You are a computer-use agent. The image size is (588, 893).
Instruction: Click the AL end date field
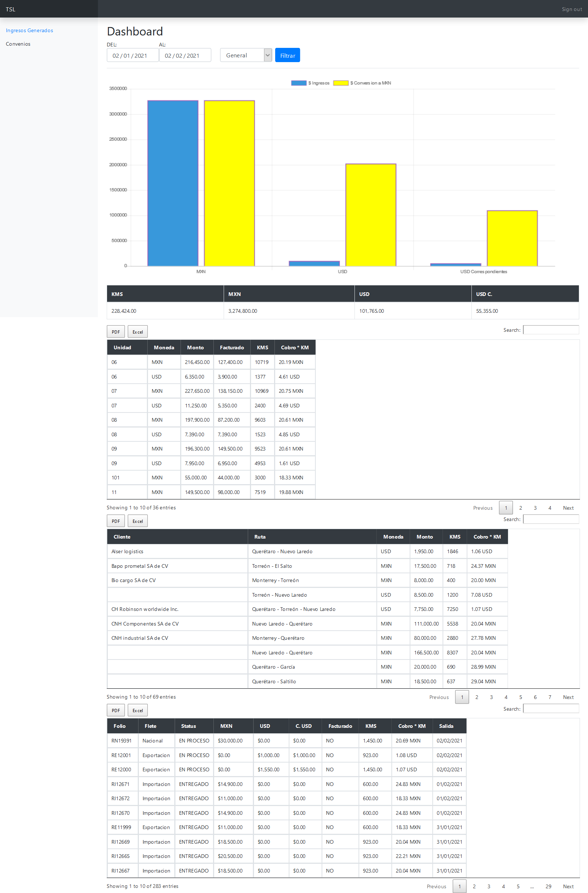185,56
